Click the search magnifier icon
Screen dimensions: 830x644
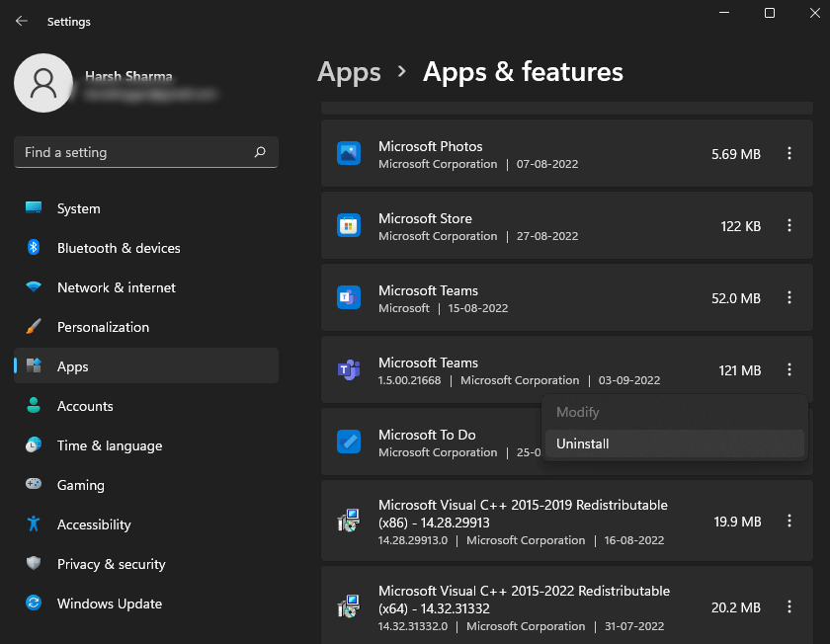pos(260,152)
